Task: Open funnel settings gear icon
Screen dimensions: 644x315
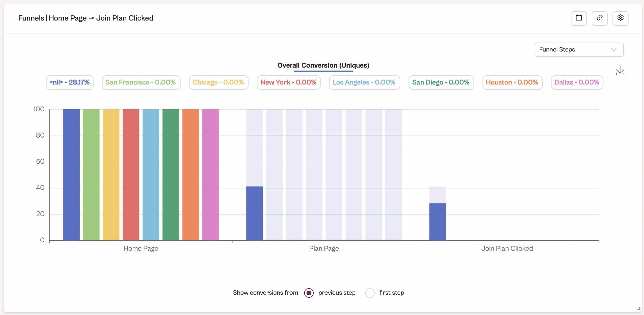Action: [620, 18]
